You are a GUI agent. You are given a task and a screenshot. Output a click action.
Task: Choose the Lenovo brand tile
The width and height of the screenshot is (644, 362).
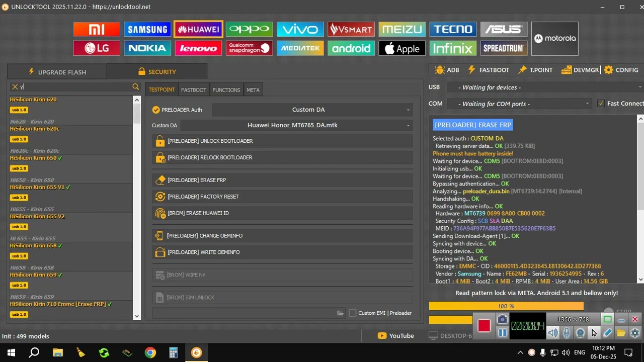(x=198, y=48)
